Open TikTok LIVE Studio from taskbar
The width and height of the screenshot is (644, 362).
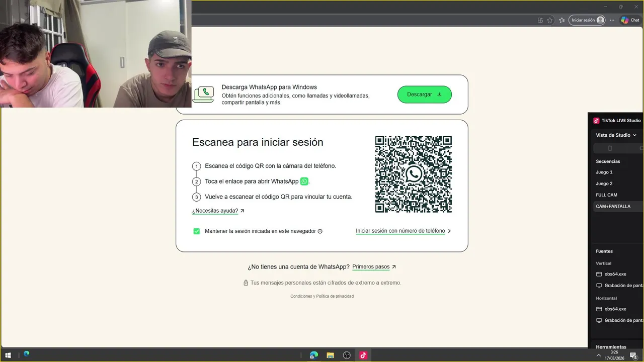click(x=363, y=355)
